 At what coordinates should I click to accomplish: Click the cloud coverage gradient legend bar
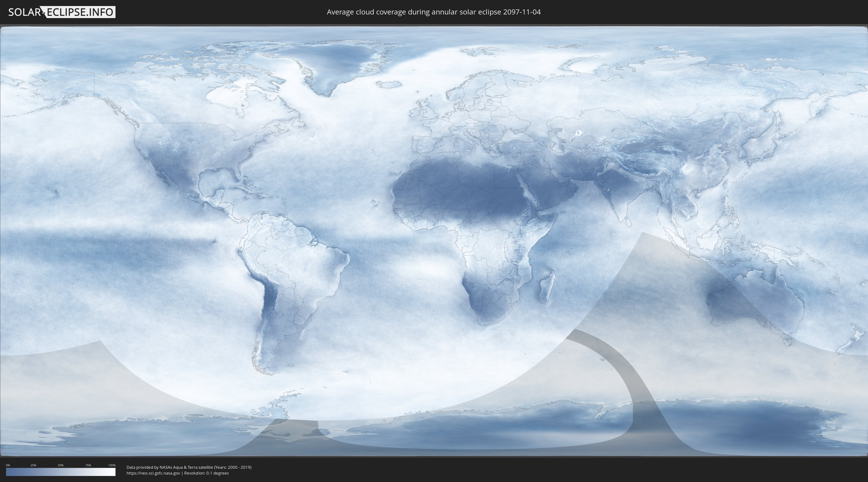click(x=61, y=472)
